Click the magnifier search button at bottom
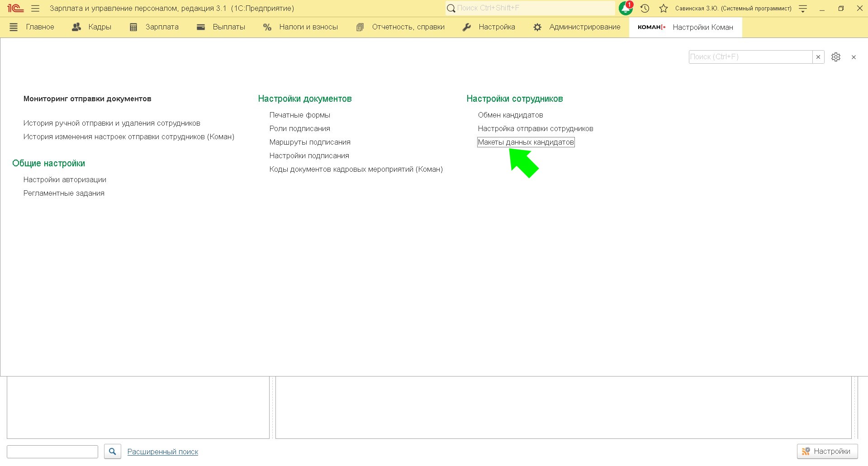 113,451
